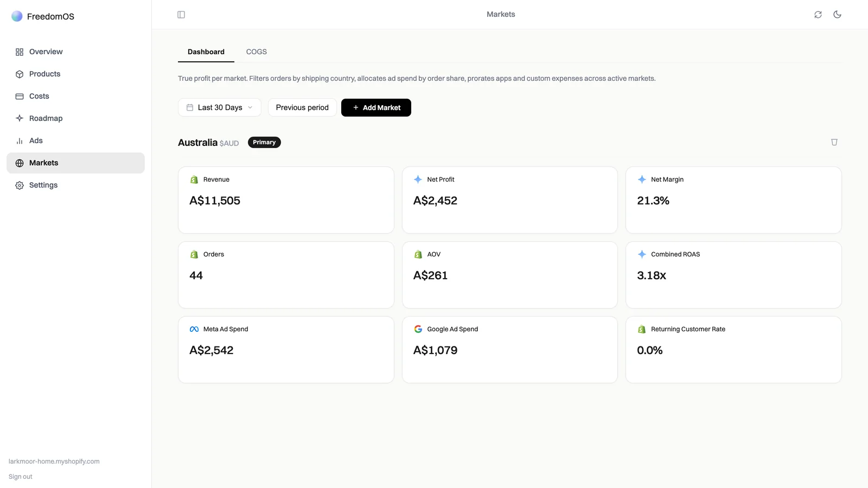Click the Sign out link
The height and width of the screenshot is (488, 868).
tap(21, 477)
